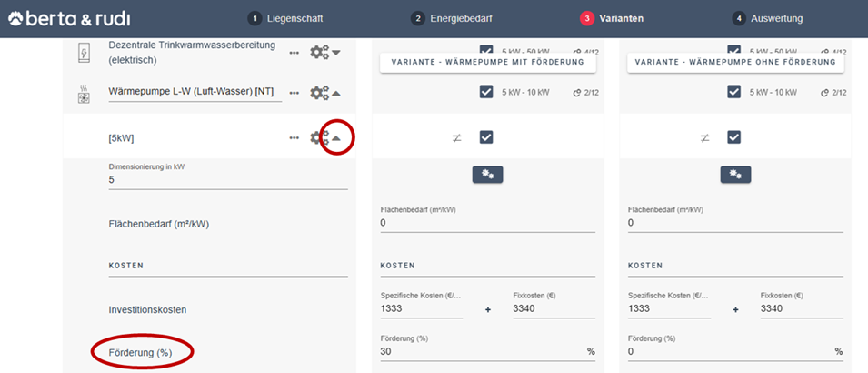Open three-dot menu for the [5kW] row
Viewport: 868px width, 373px height.
click(x=294, y=138)
